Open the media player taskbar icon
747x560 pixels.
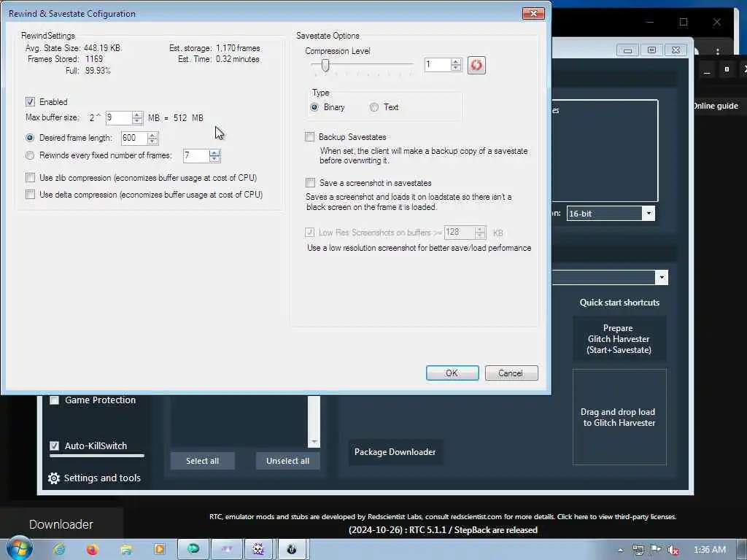coord(159,550)
